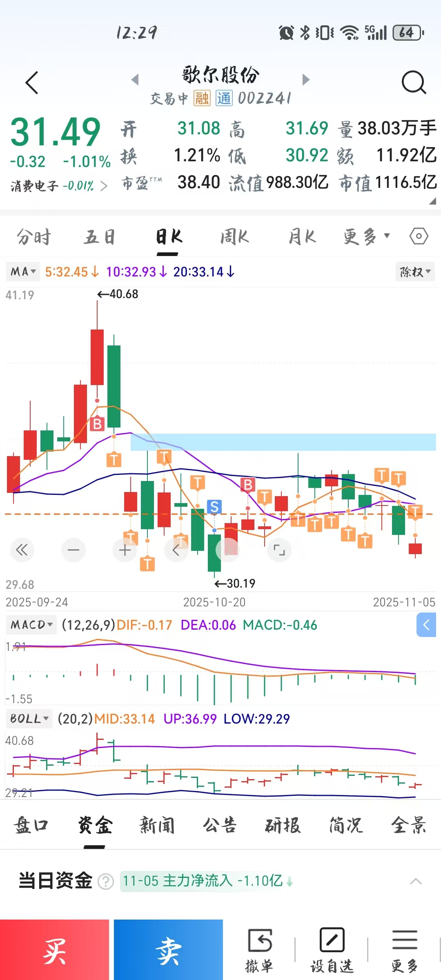Tap the blue S sell marker
Image resolution: width=441 pixels, height=980 pixels.
(x=214, y=507)
